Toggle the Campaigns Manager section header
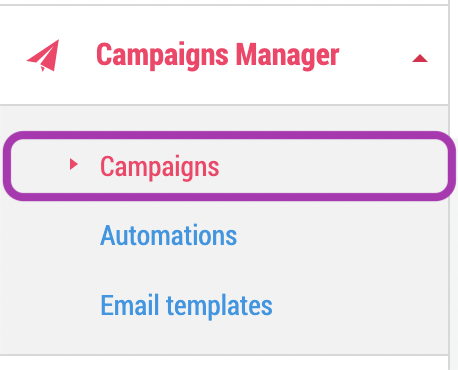 224,55
